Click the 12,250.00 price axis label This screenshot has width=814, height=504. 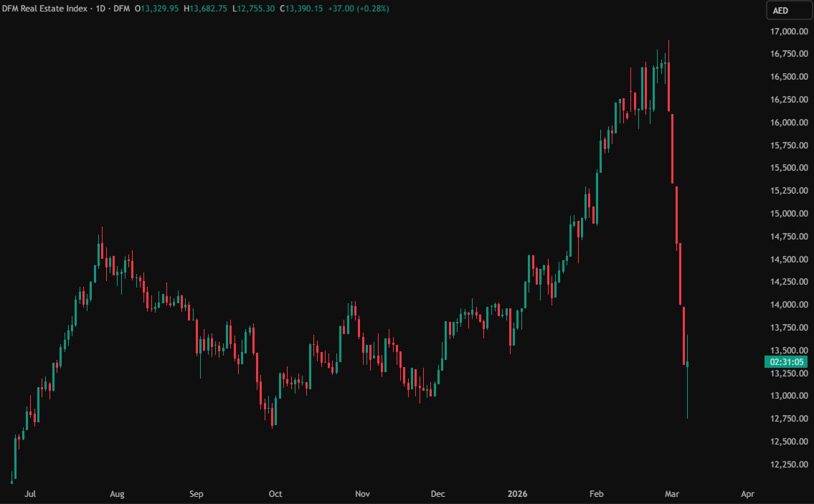point(787,465)
